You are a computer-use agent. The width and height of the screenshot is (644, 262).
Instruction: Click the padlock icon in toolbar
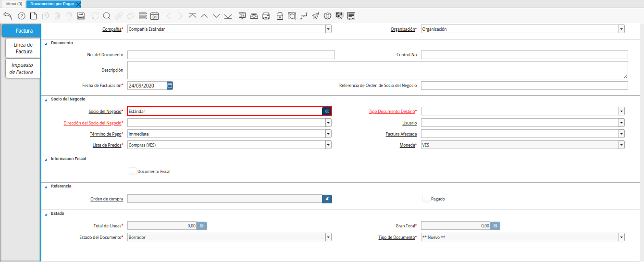point(280,16)
